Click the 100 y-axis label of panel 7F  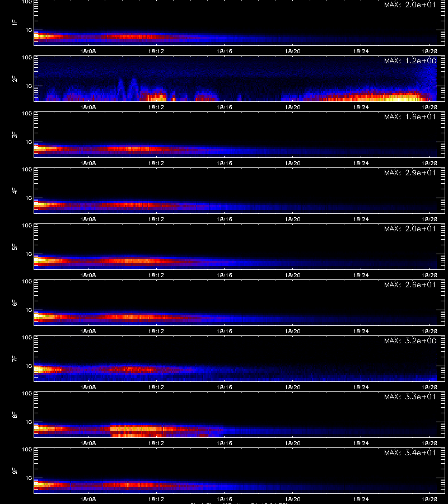[27, 338]
